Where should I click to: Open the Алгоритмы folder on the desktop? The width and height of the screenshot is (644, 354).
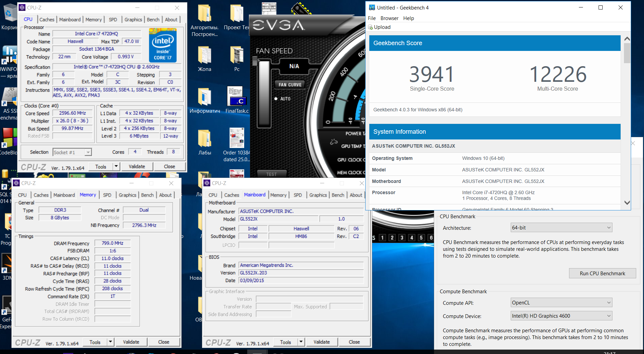point(204,14)
